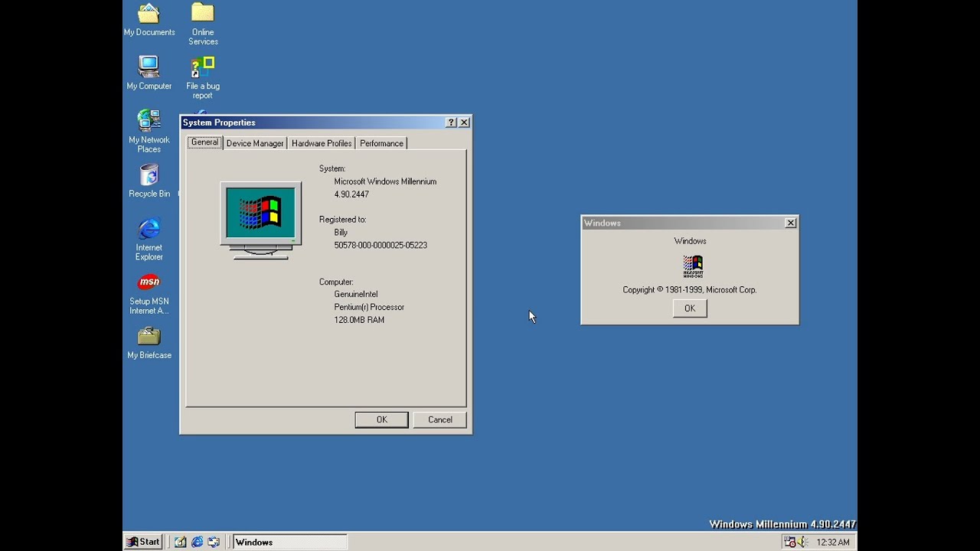Click the monitor image in System Properties
980x551 pixels.
coord(260,220)
